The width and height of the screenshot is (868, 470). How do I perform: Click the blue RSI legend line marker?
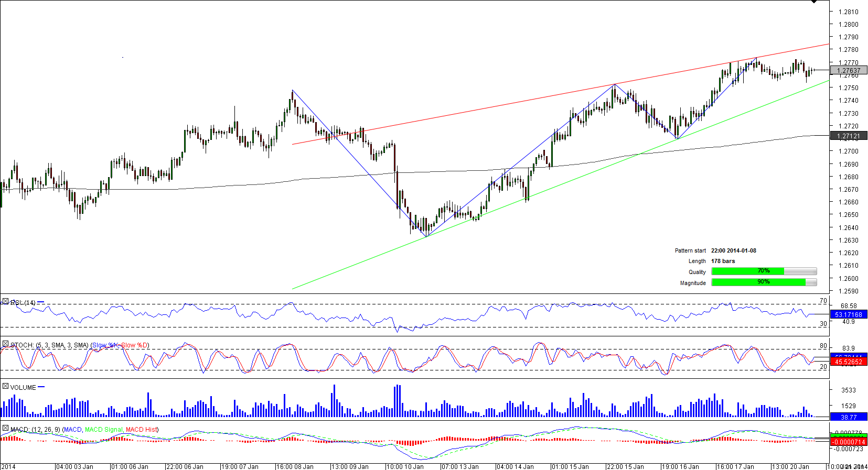(41, 302)
